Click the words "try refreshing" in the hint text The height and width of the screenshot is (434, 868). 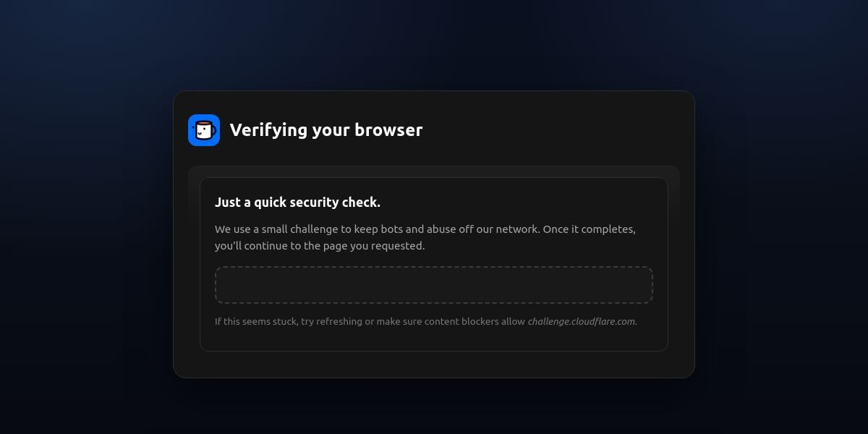331,321
